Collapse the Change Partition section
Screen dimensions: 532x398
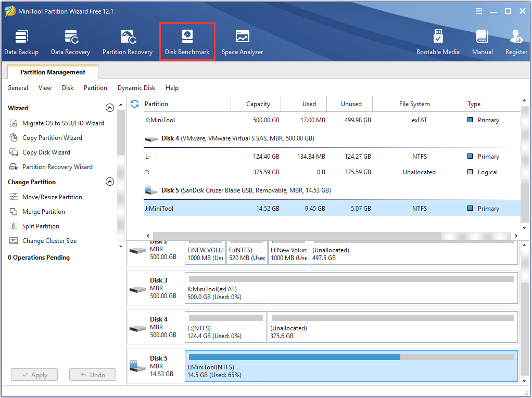pos(110,182)
